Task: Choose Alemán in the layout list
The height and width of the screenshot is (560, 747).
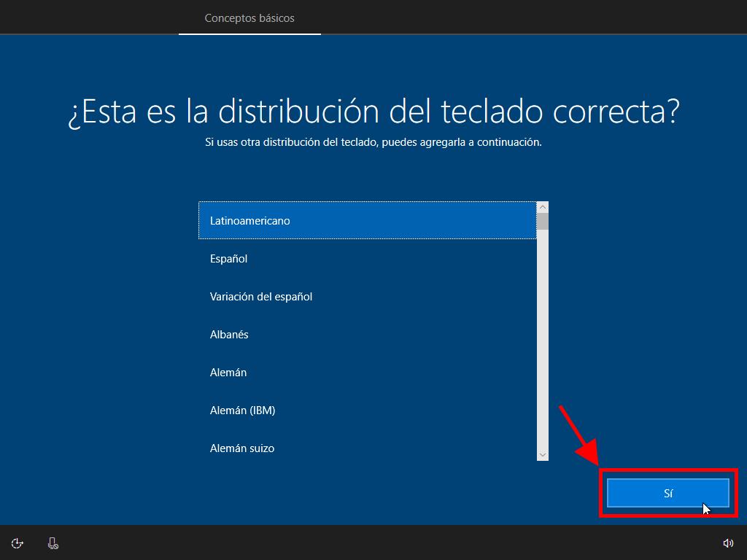Action: click(367, 372)
